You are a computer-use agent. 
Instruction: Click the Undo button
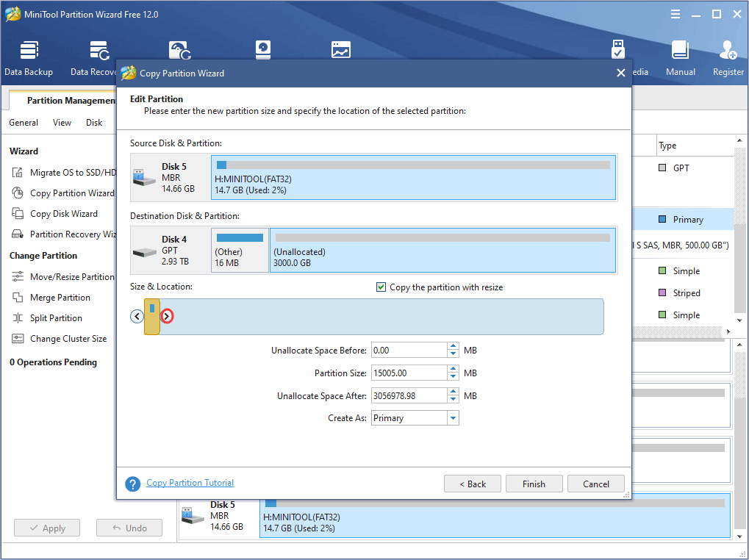pos(129,528)
